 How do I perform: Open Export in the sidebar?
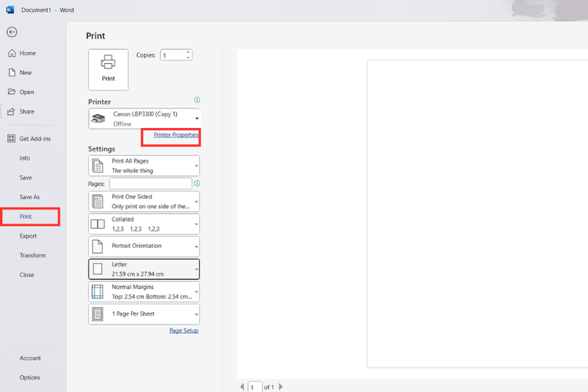28,236
